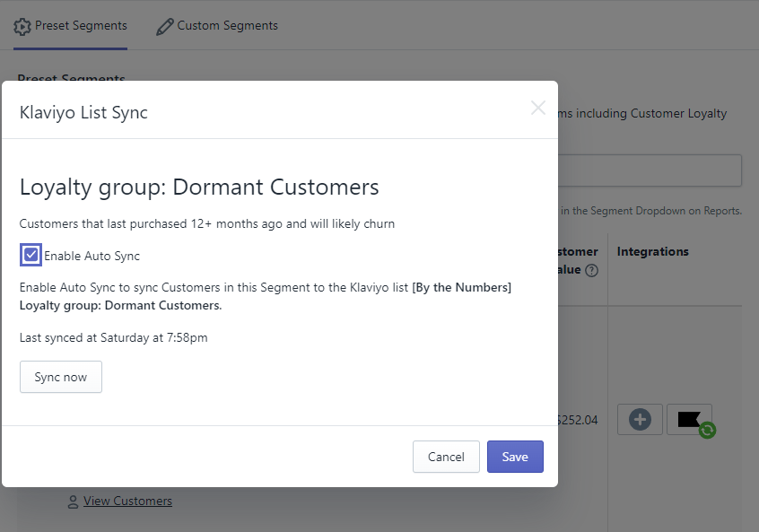
Task: Close the Klaviyo List Sync dialog
Action: pos(537,108)
